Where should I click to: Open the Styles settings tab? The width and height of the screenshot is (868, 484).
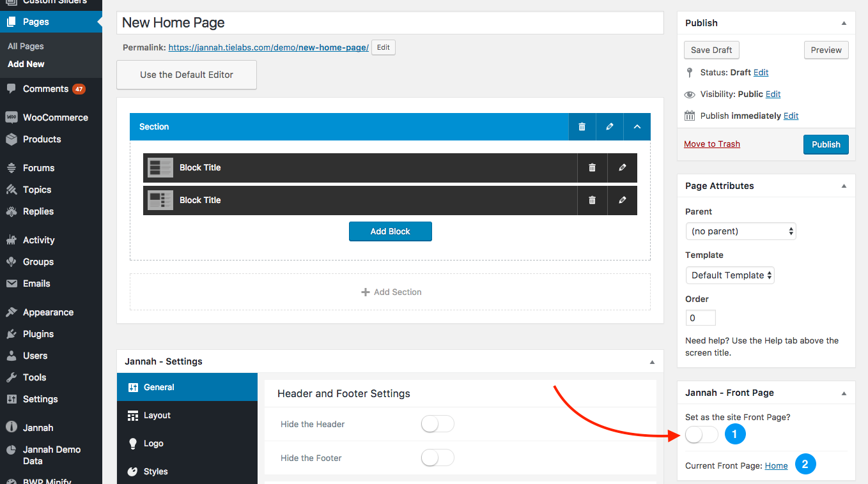[187, 471]
